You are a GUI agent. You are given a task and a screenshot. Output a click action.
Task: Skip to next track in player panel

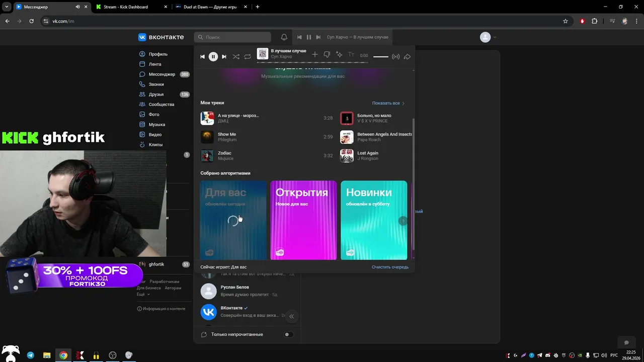pos(224,56)
